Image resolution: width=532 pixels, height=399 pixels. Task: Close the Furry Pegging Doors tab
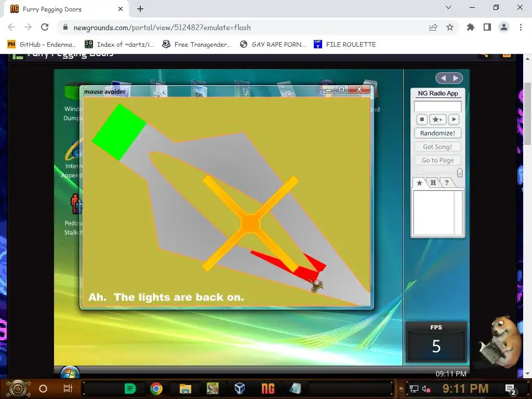tap(121, 9)
